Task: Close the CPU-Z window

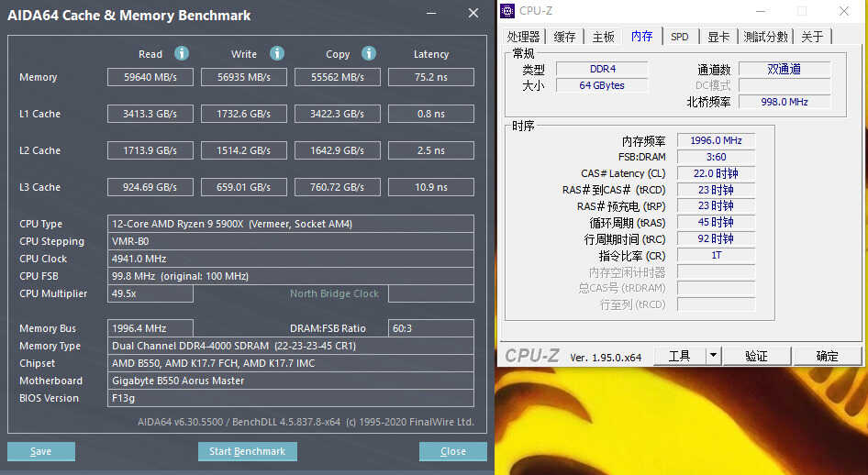Action: point(843,11)
